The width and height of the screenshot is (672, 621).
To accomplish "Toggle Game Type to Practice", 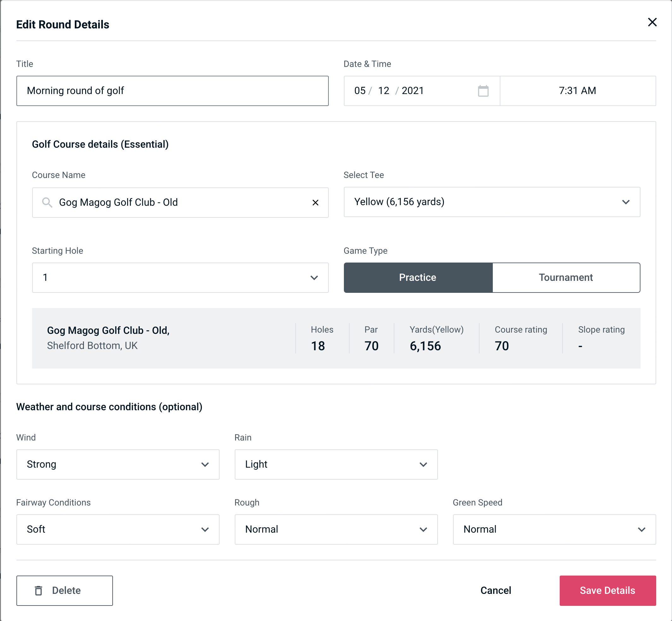I will (x=418, y=278).
